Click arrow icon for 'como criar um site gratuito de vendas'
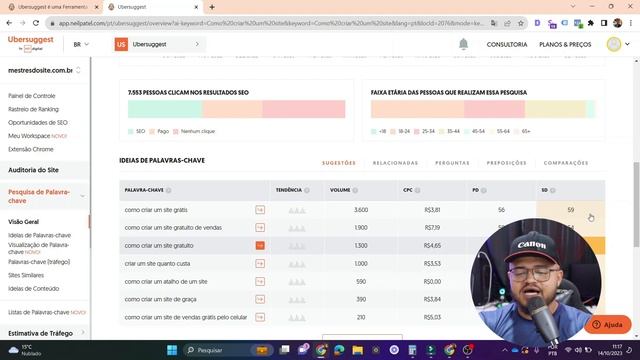This screenshot has width=640, height=360. [260, 228]
